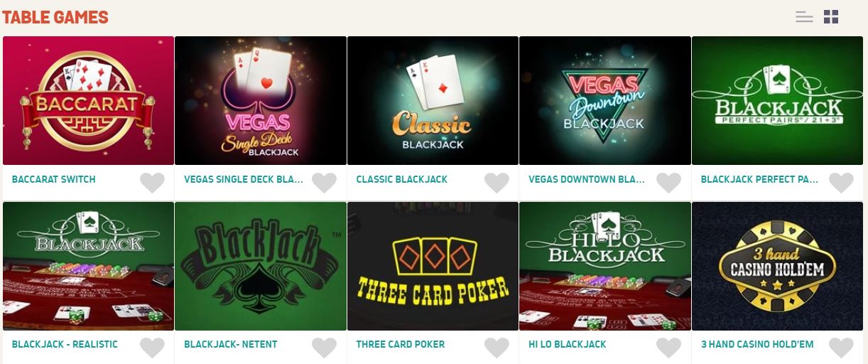Screen dimensions: 868x364
Task: Select Three Card Poker thumbnail
Action: coord(433,266)
